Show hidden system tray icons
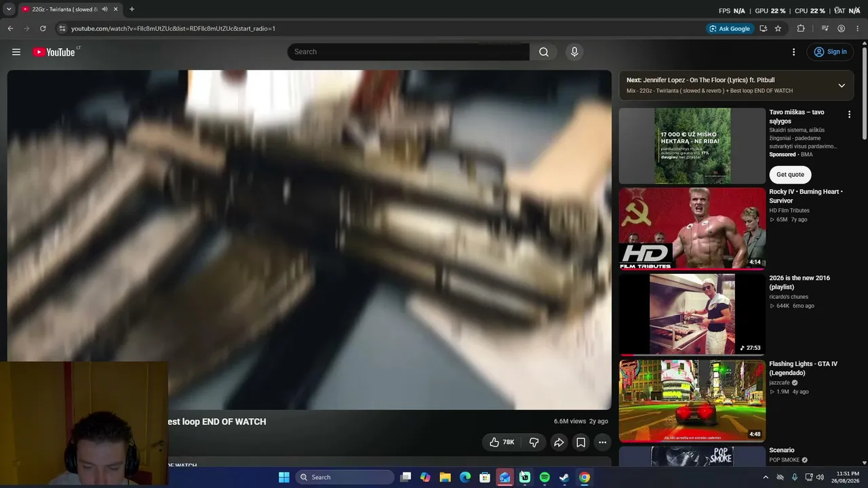868x488 pixels. (766, 477)
